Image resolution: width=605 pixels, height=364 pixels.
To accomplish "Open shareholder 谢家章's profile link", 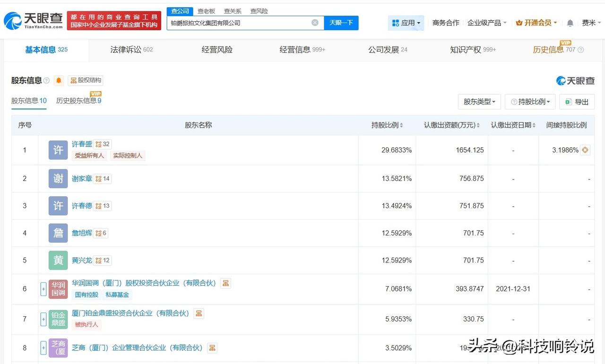I will [x=82, y=178].
